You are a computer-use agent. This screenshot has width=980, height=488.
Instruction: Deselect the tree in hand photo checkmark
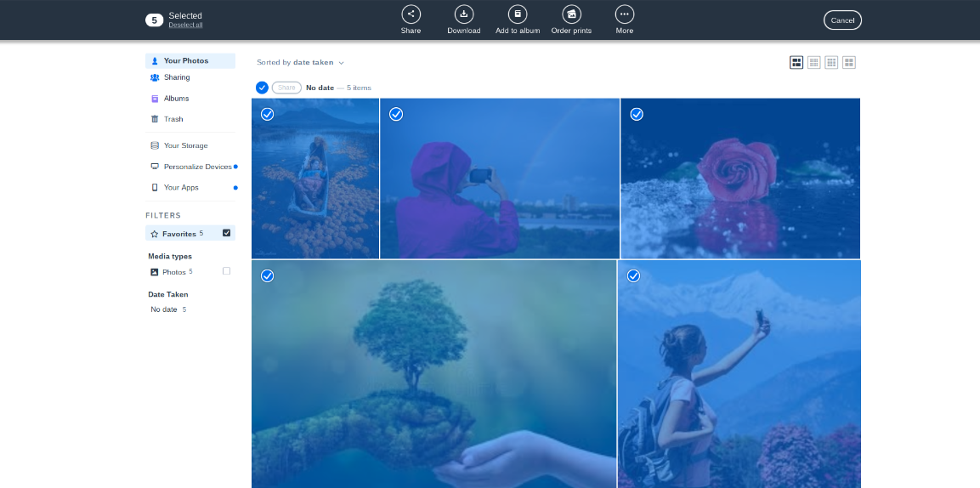pos(268,276)
